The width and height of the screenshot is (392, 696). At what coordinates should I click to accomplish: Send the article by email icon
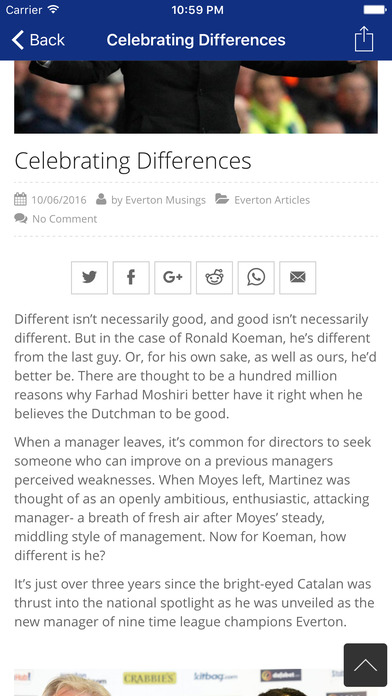click(298, 278)
